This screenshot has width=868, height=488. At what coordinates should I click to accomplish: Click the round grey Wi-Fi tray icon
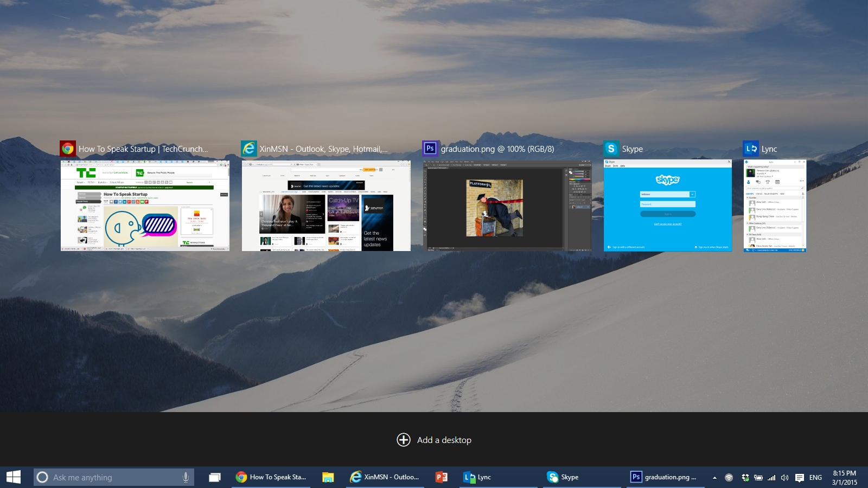coord(729,478)
